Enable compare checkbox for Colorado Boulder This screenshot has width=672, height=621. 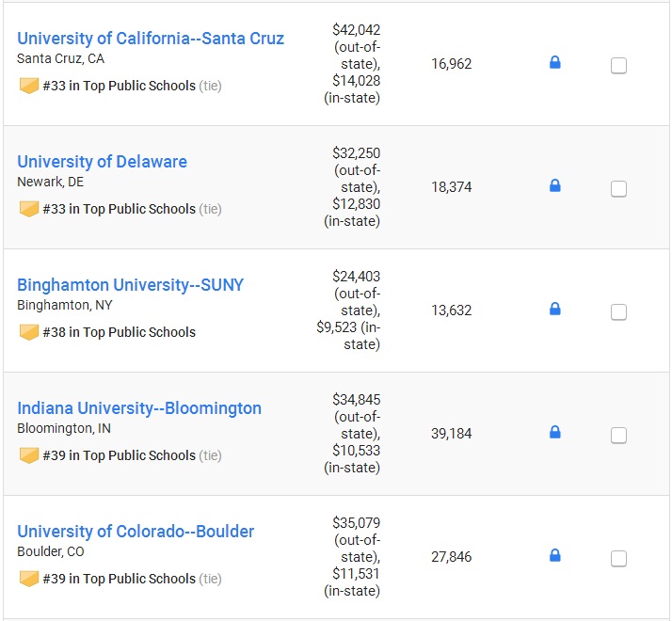[x=618, y=558]
